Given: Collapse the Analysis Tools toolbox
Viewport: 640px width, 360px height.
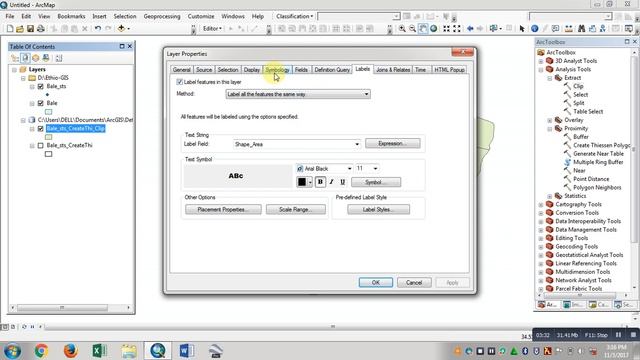Looking at the screenshot, I should tap(541, 69).
